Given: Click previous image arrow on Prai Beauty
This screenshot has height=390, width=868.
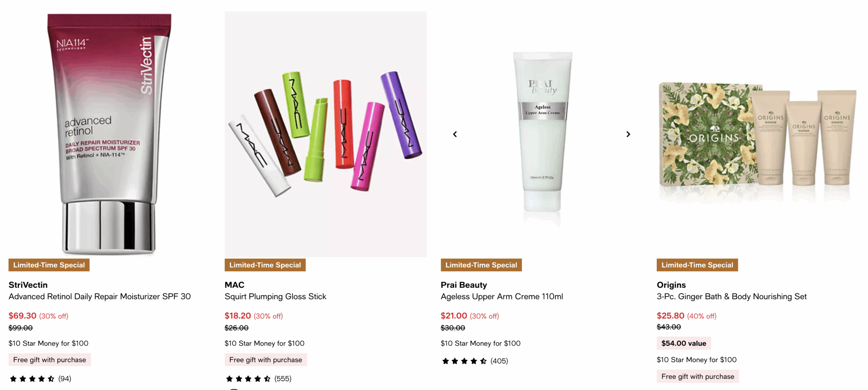Looking at the screenshot, I should (x=455, y=134).
